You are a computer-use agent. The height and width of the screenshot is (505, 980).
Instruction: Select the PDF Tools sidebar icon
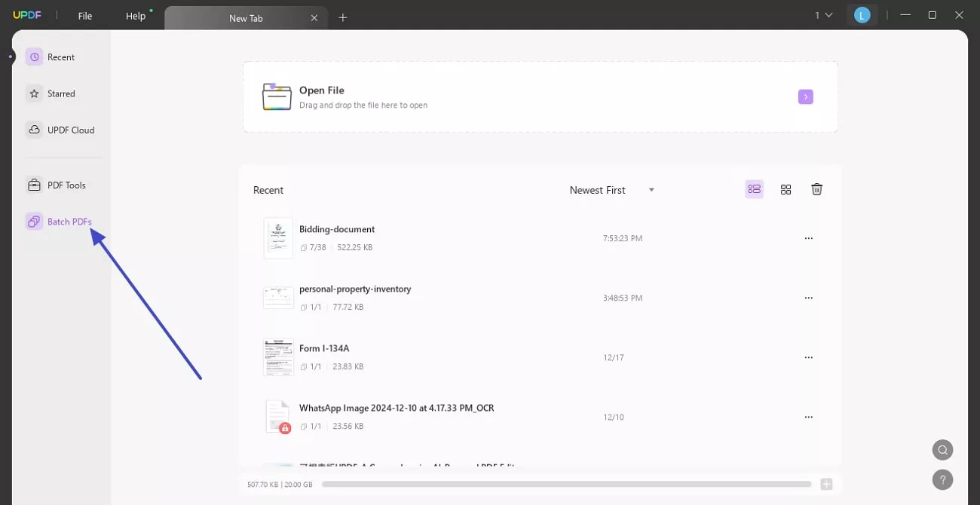coord(33,185)
